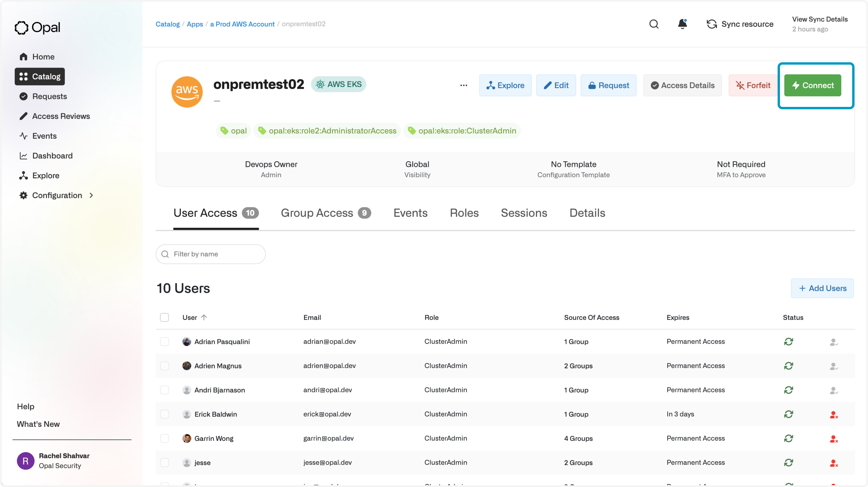Click the Filter by name field
868x487 pixels.
tap(211, 254)
